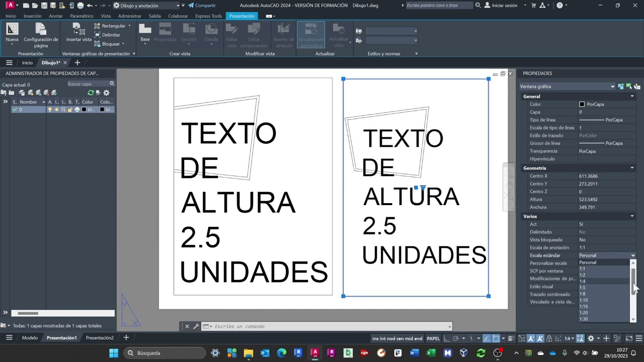
Task: Open the Express Tools ribbon tab
Action: (x=208, y=16)
